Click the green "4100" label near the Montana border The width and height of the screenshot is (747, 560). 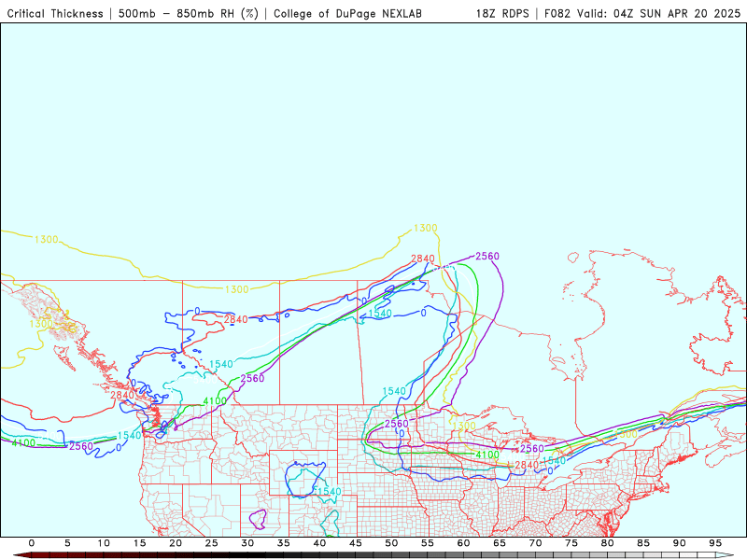click(215, 401)
